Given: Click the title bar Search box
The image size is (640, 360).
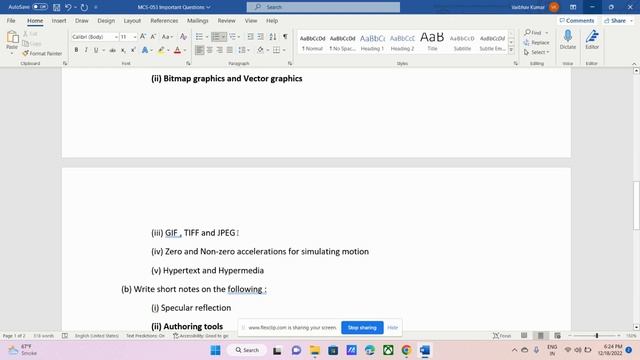Looking at the screenshot, I should pos(323,7).
